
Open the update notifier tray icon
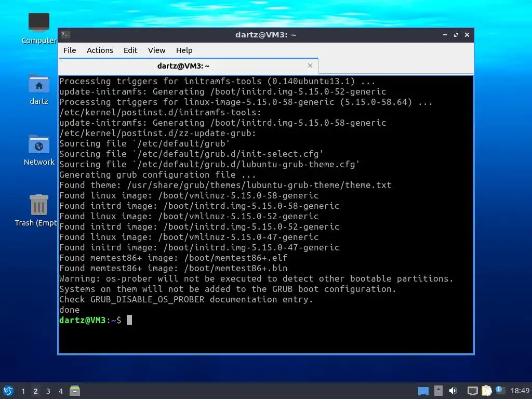click(500, 390)
